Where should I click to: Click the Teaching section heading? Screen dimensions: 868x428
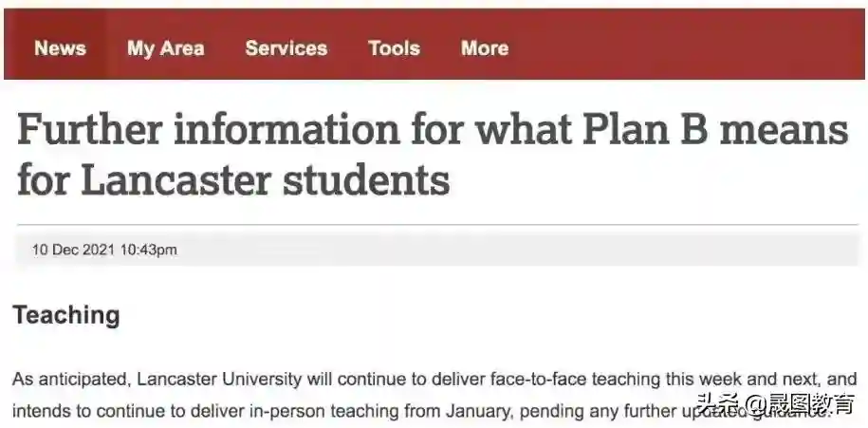pyautogui.click(x=66, y=315)
